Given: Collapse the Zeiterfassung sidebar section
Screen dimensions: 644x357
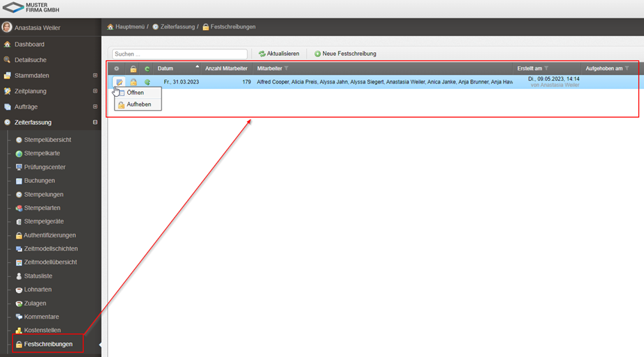Looking at the screenshot, I should (95, 122).
